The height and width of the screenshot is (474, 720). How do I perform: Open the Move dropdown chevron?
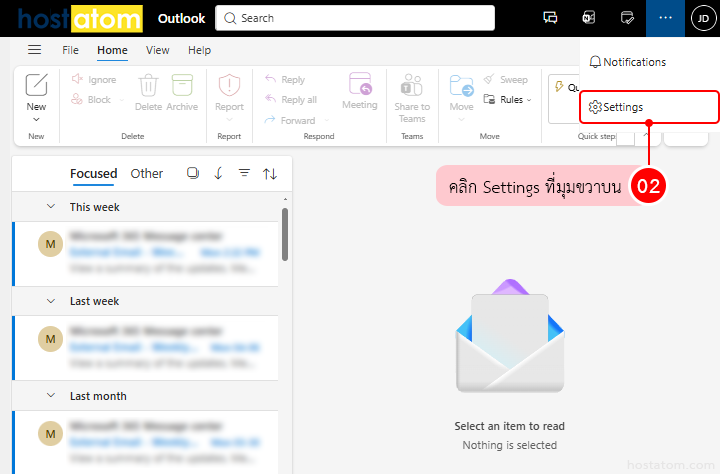[x=461, y=120]
